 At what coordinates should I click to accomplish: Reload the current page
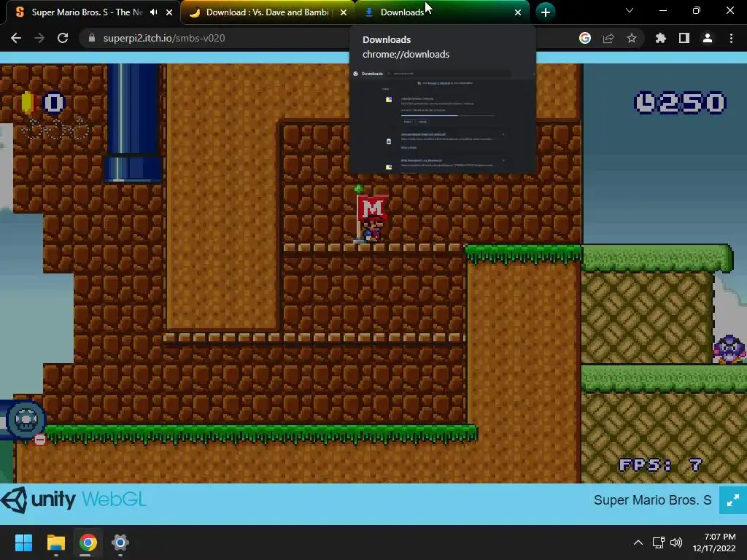63,38
